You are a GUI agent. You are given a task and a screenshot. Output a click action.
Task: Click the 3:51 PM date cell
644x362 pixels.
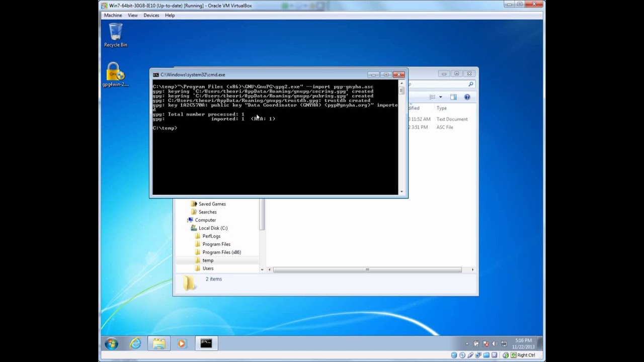pos(418,127)
